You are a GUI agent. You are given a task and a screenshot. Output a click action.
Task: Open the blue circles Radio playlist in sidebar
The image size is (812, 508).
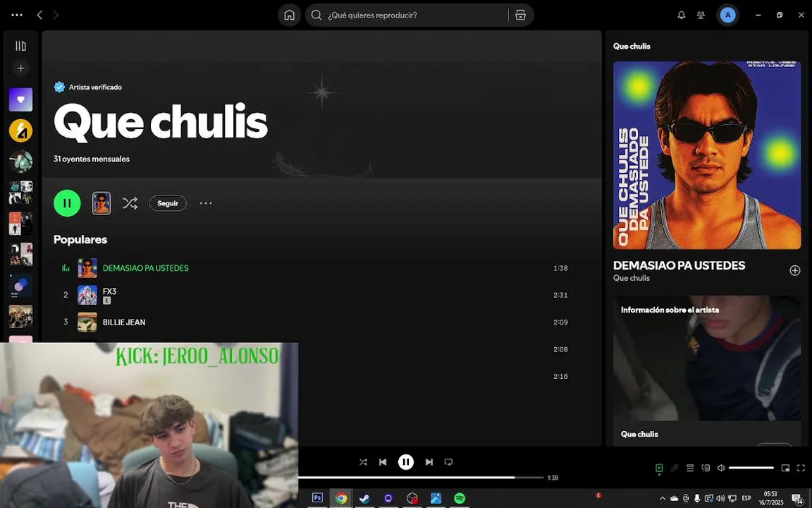(20, 286)
